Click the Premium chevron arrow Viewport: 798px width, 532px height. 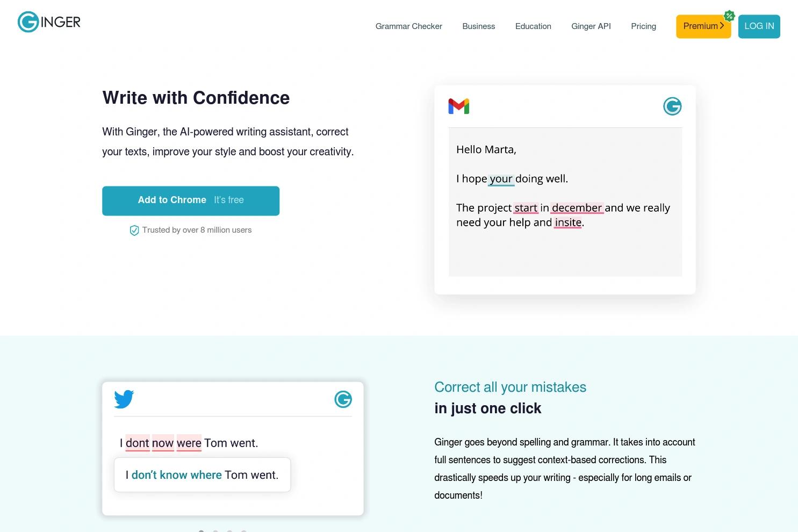click(722, 26)
